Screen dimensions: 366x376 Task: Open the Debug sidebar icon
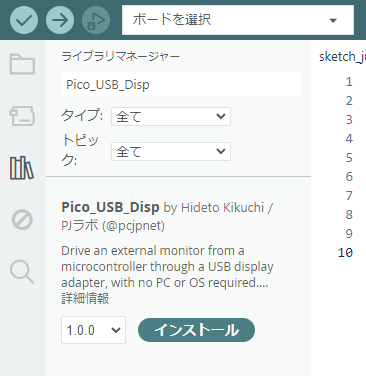[x=22, y=220]
